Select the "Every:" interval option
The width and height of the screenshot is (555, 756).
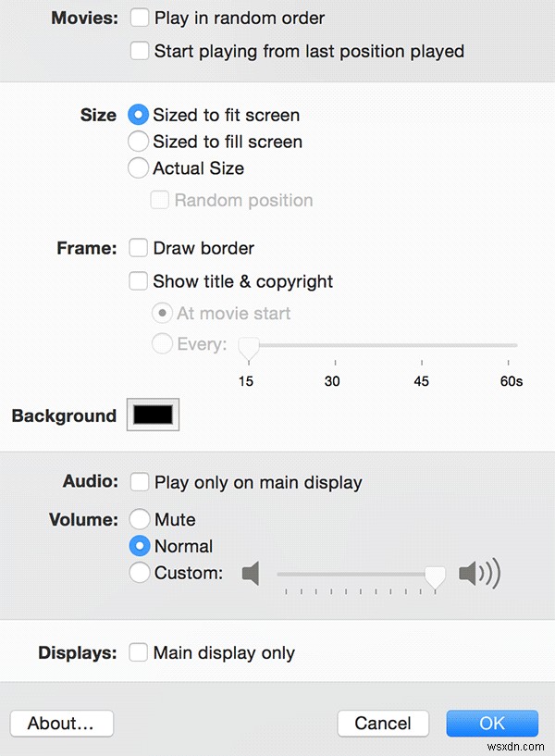(162, 343)
